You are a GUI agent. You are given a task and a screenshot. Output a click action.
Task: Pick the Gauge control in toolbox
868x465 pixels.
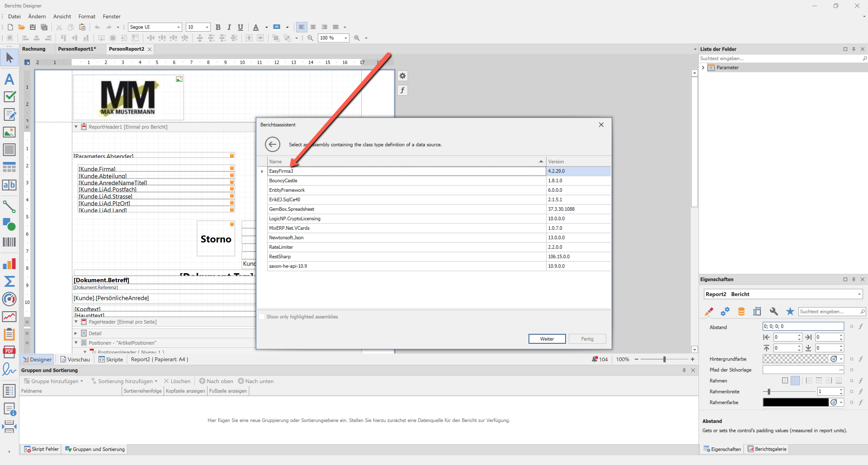point(9,299)
